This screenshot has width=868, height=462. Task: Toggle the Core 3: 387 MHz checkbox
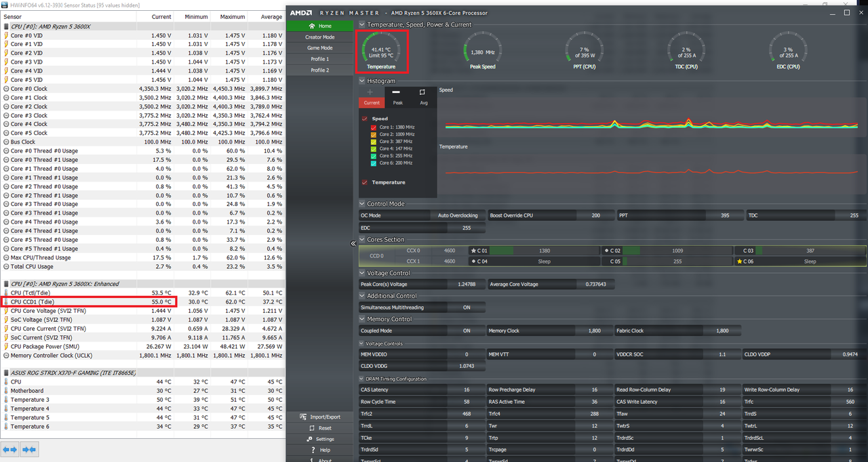pyautogui.click(x=373, y=142)
